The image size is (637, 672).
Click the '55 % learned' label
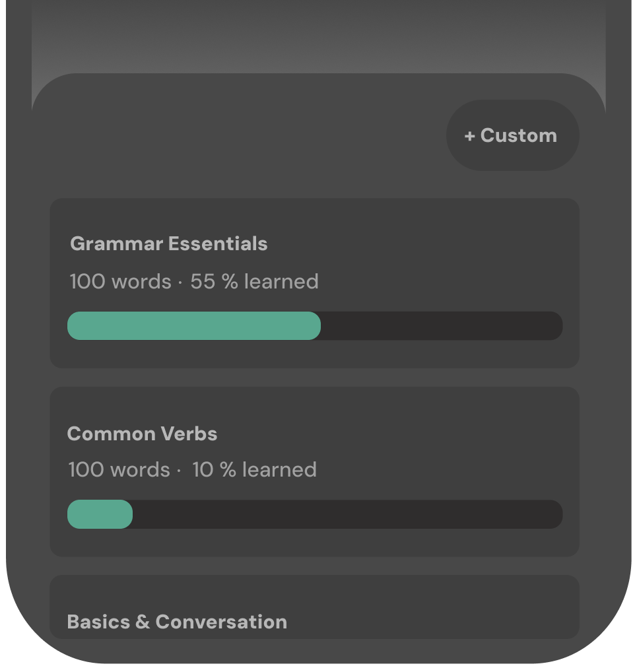[x=254, y=281]
